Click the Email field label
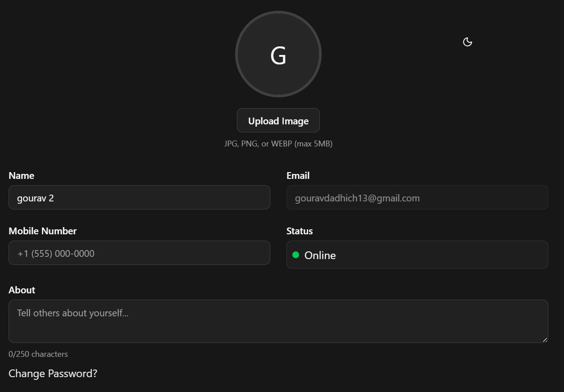 coord(298,176)
